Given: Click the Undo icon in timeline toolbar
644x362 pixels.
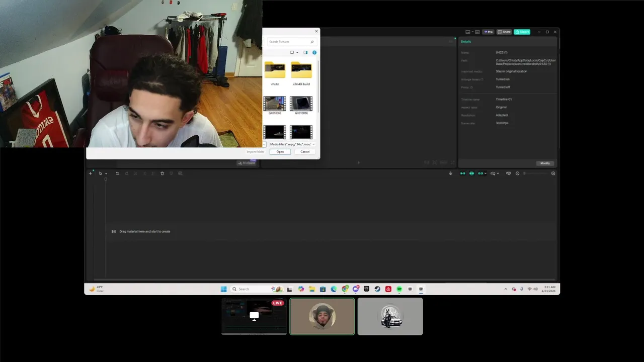Looking at the screenshot, I should tap(117, 173).
